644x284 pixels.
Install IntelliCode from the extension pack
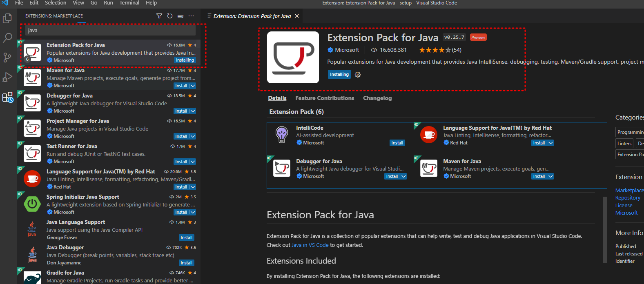tap(397, 143)
